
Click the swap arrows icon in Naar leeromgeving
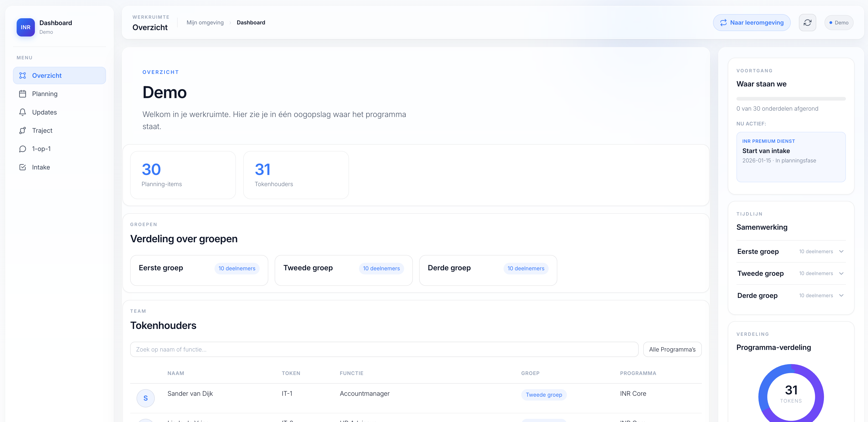coord(723,23)
